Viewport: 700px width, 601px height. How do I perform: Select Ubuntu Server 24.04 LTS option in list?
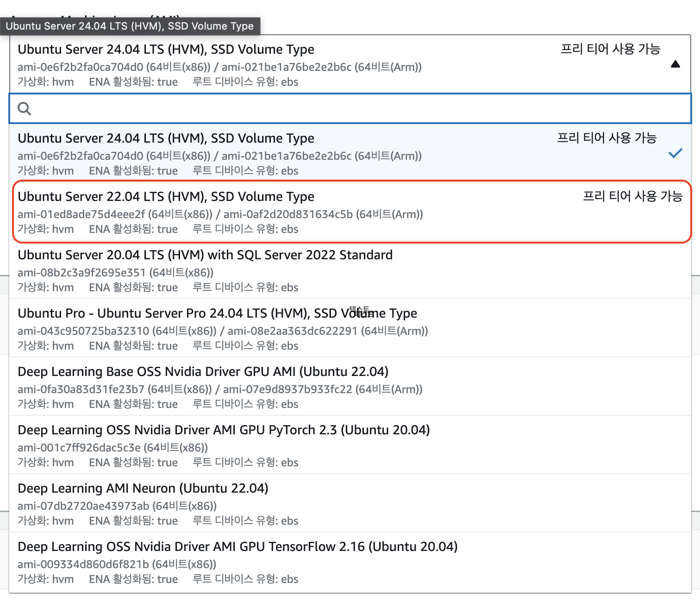[350, 153]
